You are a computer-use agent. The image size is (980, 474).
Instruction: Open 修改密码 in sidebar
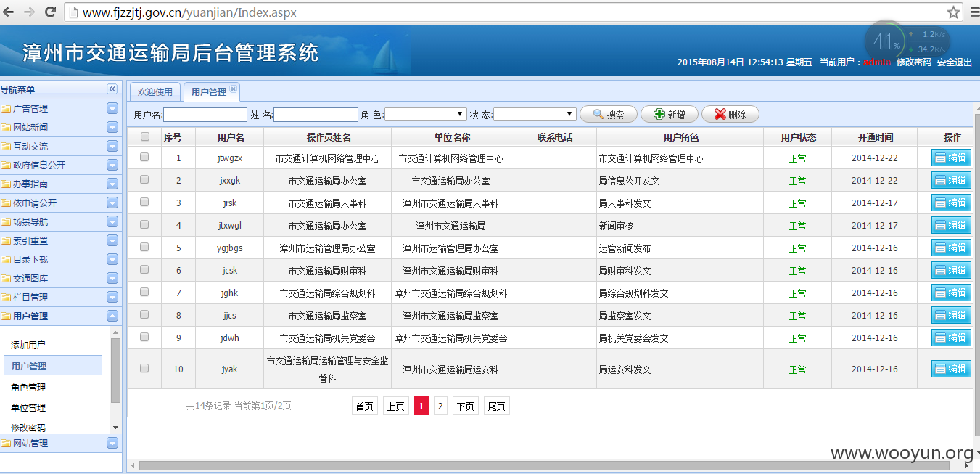pos(29,428)
